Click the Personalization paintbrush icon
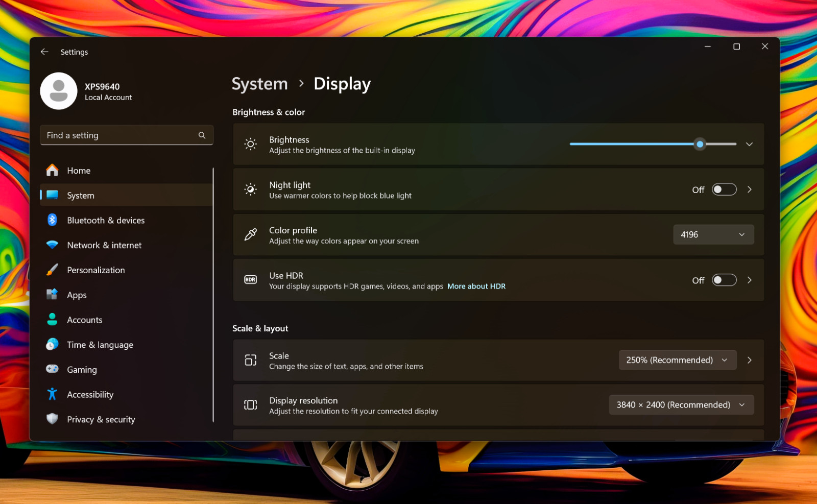 52,270
